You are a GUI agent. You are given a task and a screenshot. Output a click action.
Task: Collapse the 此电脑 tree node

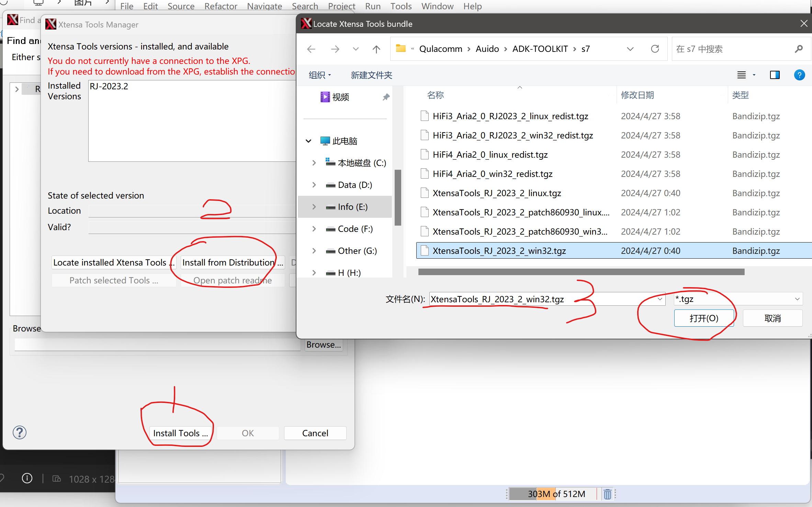pos(308,141)
